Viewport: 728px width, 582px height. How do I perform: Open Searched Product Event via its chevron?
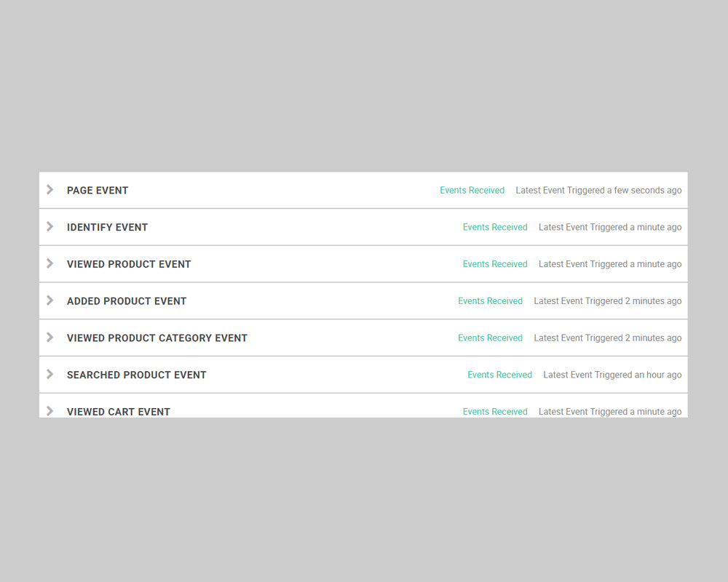click(x=50, y=375)
